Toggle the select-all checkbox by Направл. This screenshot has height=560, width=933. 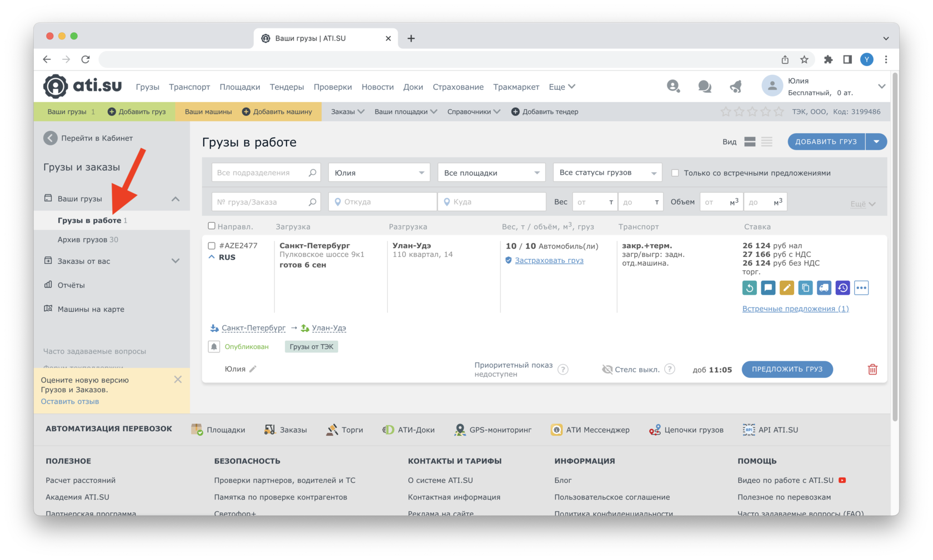pyautogui.click(x=212, y=226)
